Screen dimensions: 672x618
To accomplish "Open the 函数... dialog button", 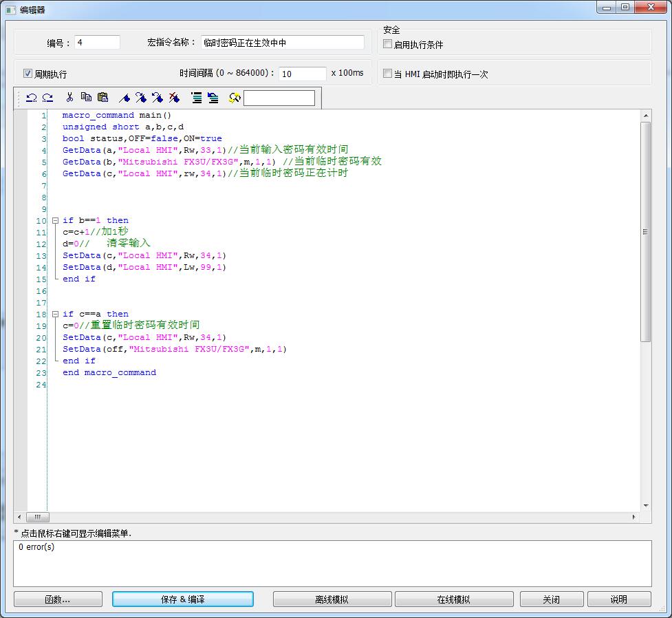I will 58,599.
